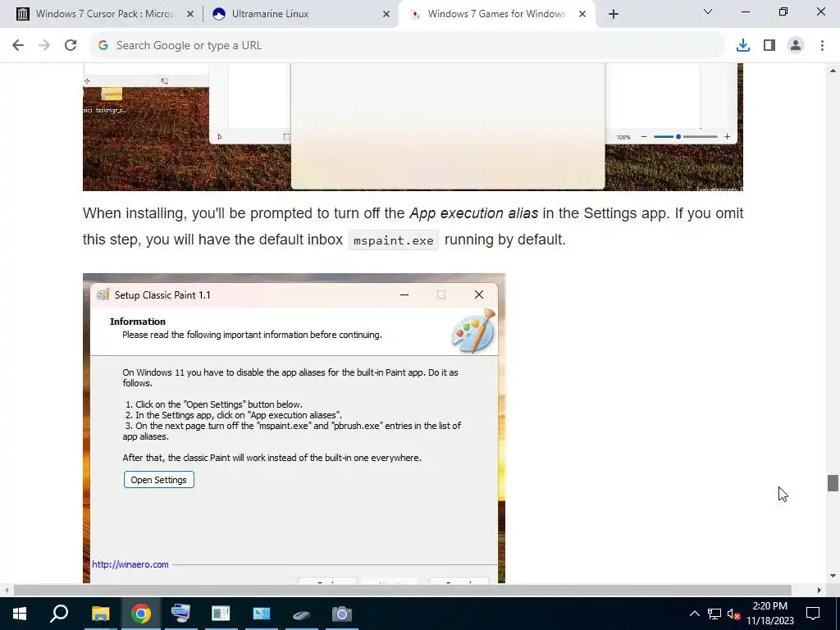
Task: Click the horizontal scroll left arrow
Action: pos(7,590)
